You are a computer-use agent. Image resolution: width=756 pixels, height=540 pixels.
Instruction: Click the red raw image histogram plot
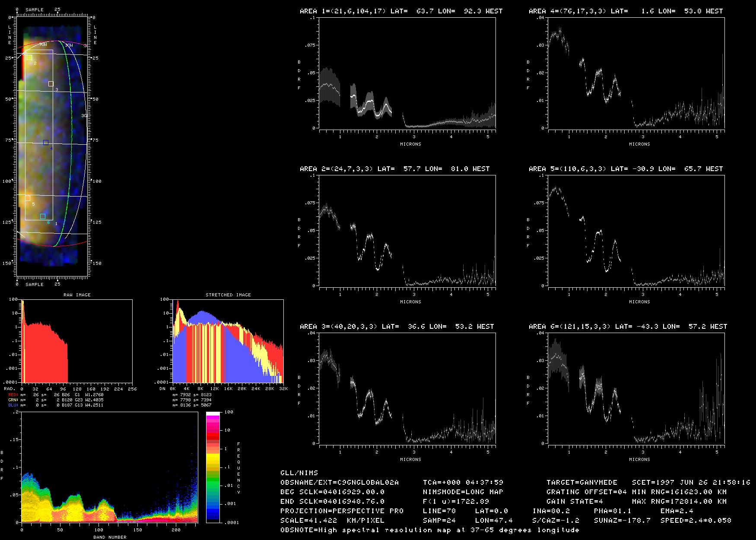click(x=76, y=341)
